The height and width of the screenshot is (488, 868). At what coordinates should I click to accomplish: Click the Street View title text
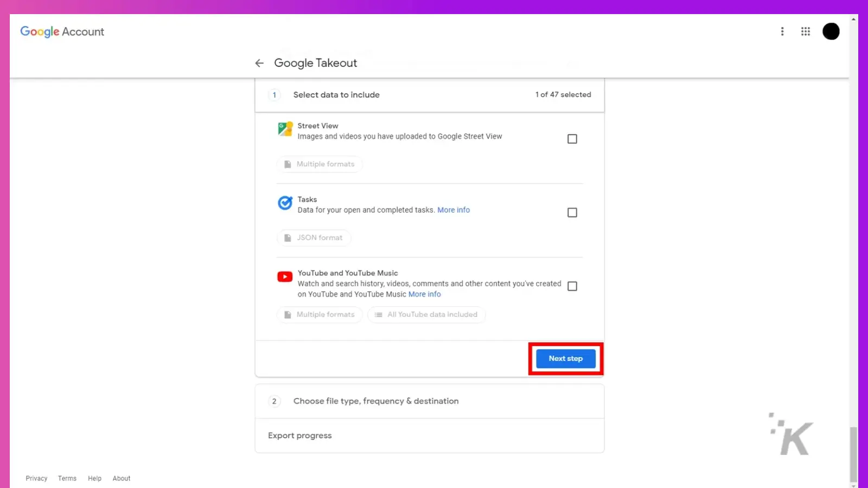point(318,126)
